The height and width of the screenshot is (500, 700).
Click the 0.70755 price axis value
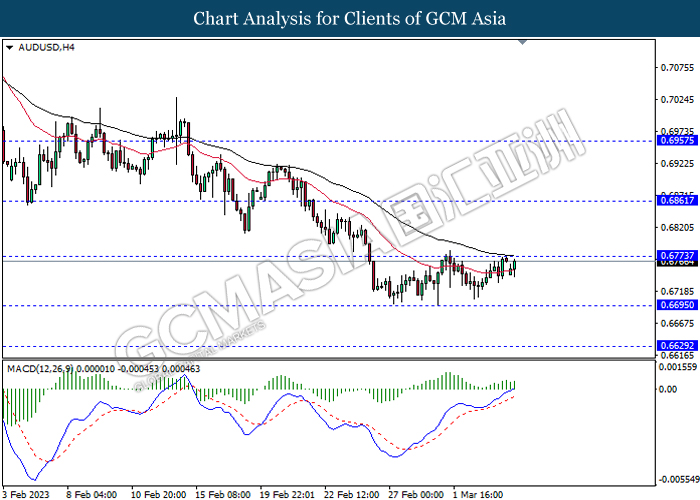[x=677, y=68]
